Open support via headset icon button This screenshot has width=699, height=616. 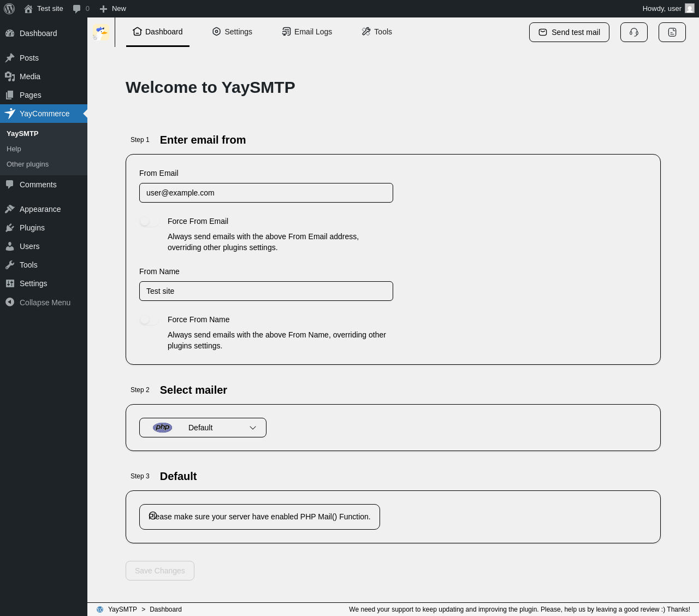pos(634,32)
